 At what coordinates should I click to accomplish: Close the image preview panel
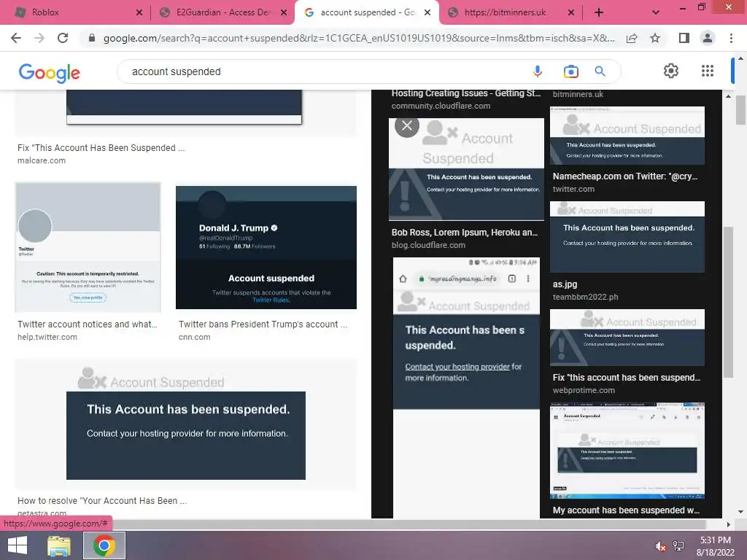pos(407,125)
